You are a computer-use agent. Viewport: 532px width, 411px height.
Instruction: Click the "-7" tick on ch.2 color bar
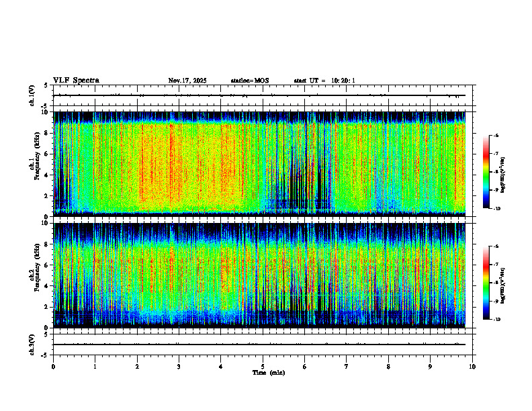(496, 265)
